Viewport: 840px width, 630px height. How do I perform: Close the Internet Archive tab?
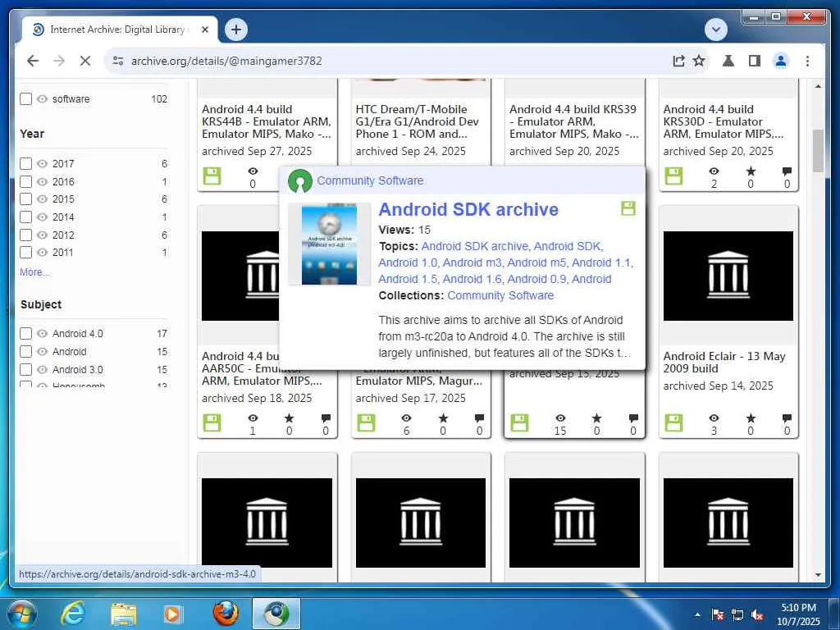tap(204, 30)
